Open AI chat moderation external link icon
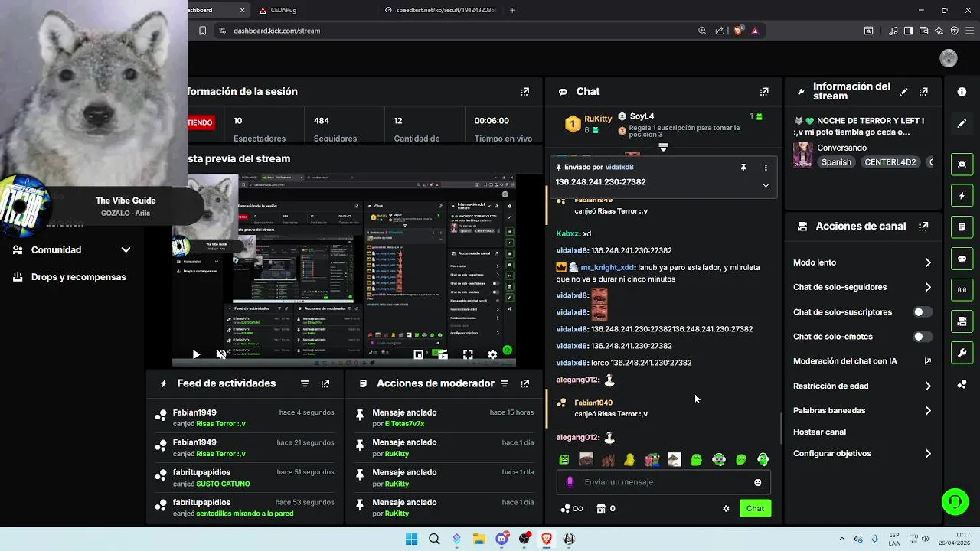This screenshot has width=980, height=551. point(928,361)
